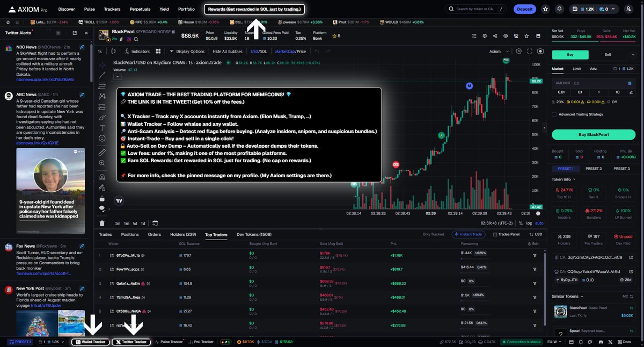Select the crosshair cursor tool in chart sidebar
The width and height of the screenshot is (644, 347).
click(102, 64)
